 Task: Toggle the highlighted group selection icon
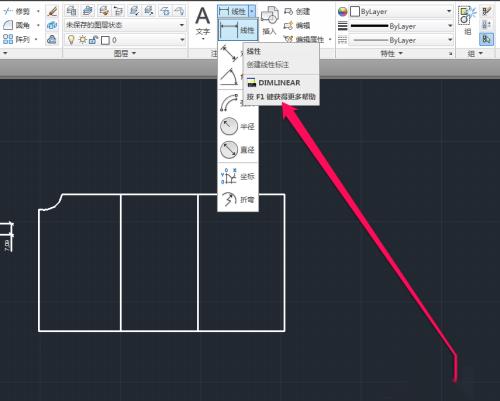(486, 39)
